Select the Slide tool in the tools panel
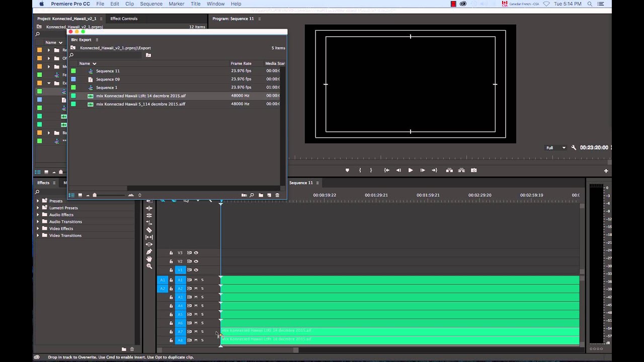Screen dimensions: 644x362 click(149, 244)
